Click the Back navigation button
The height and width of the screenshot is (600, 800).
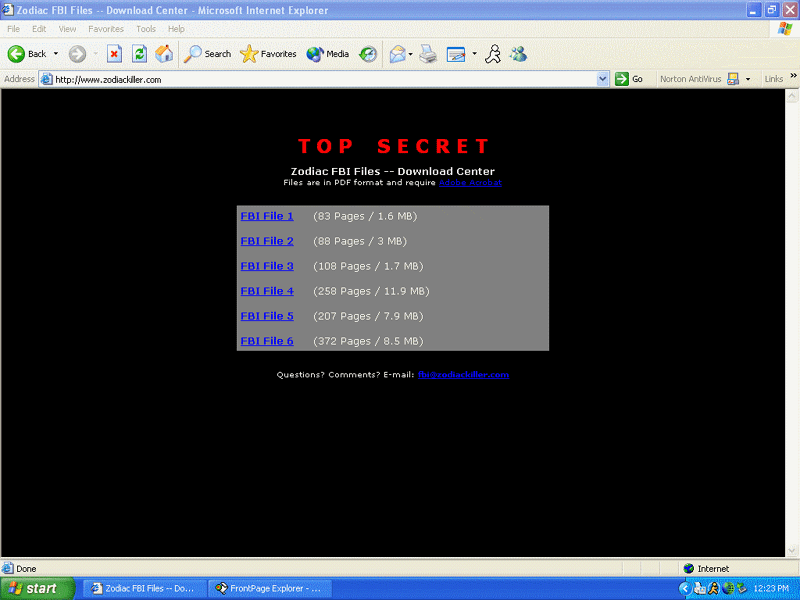(x=27, y=54)
